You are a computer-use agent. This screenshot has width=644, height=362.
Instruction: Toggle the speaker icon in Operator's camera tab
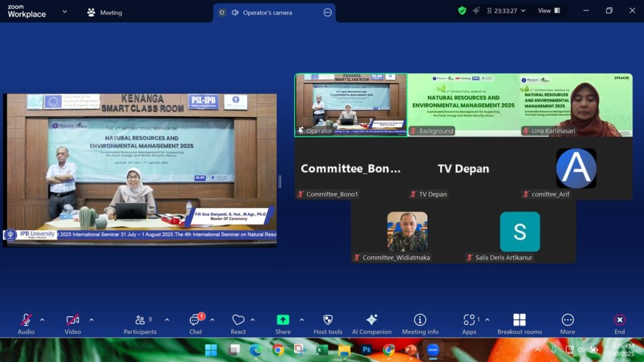(x=235, y=13)
